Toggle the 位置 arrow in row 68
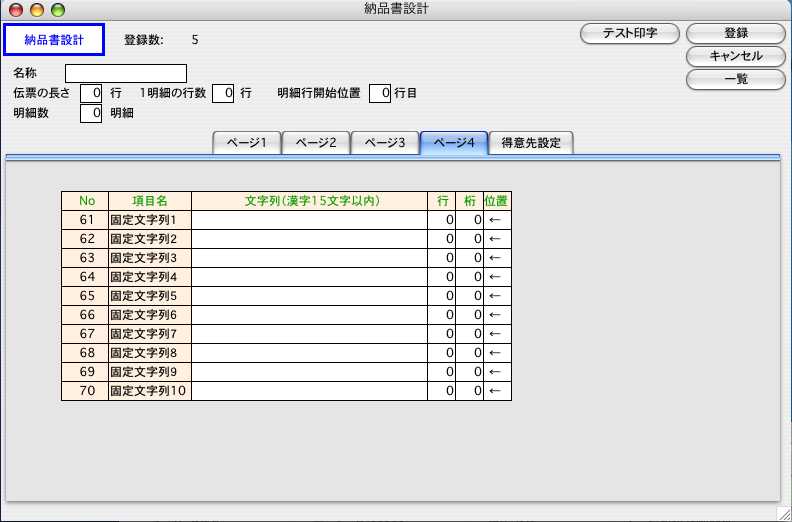Image resolution: width=792 pixels, height=522 pixels. click(497, 353)
